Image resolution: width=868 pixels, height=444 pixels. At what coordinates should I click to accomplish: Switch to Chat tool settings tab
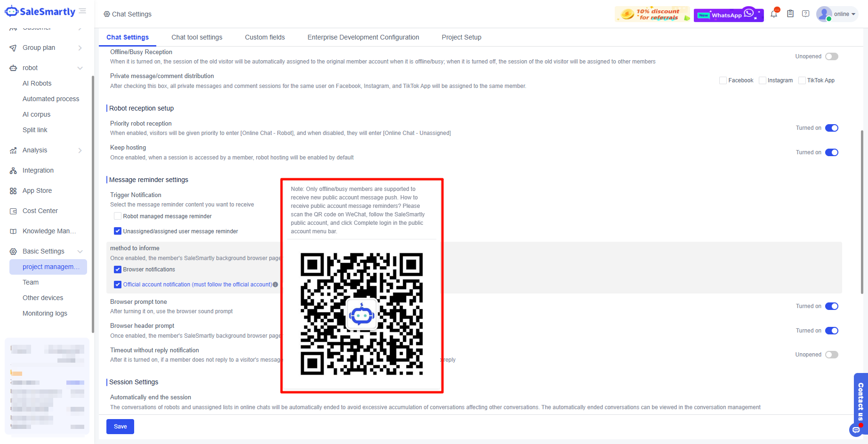tap(197, 37)
